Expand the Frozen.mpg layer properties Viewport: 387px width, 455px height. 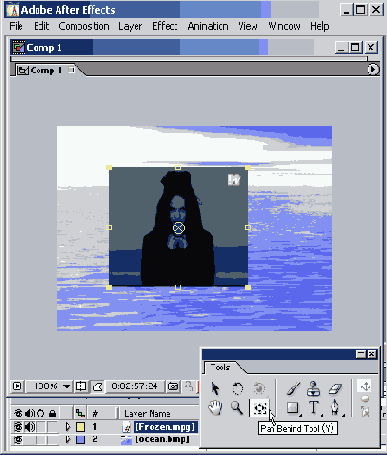68,427
